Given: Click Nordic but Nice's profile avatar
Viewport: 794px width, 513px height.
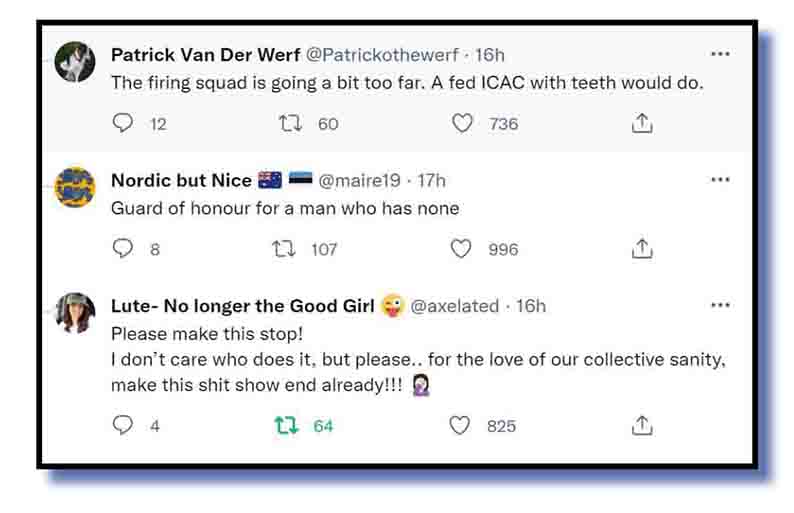Looking at the screenshot, I should [75, 188].
